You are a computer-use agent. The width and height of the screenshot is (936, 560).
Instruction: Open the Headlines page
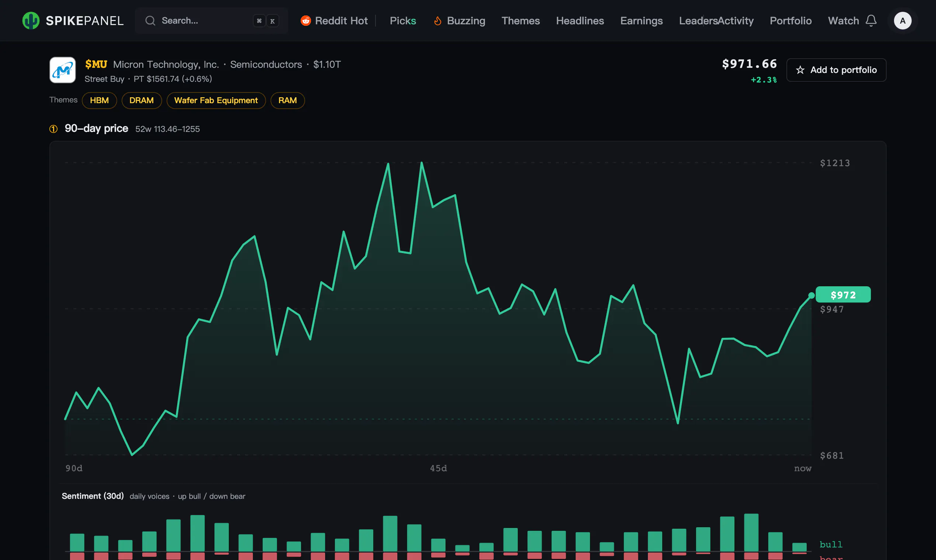[x=580, y=21]
